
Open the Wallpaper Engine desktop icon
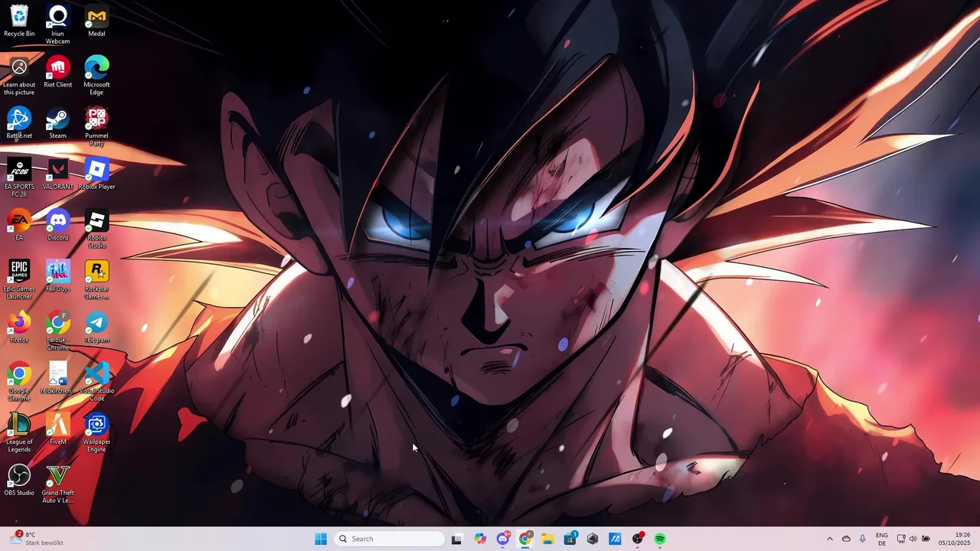(x=96, y=433)
